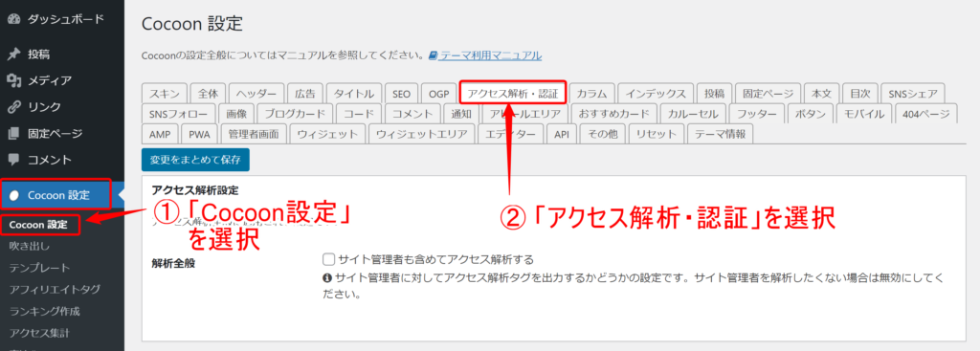The image size is (980, 351).
Task: Open the ウィジェット tab
Action: (x=327, y=134)
